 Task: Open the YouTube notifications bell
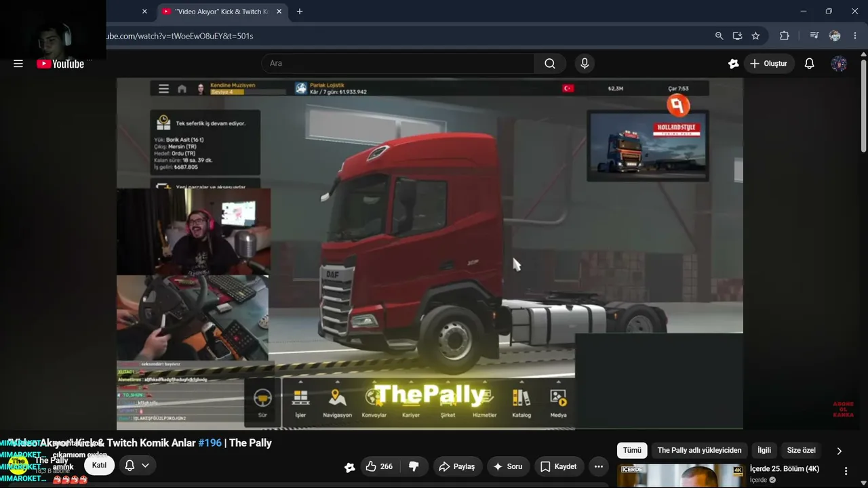tap(809, 64)
